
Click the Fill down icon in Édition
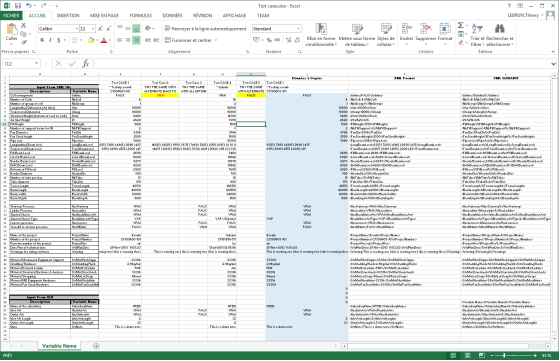click(461, 34)
